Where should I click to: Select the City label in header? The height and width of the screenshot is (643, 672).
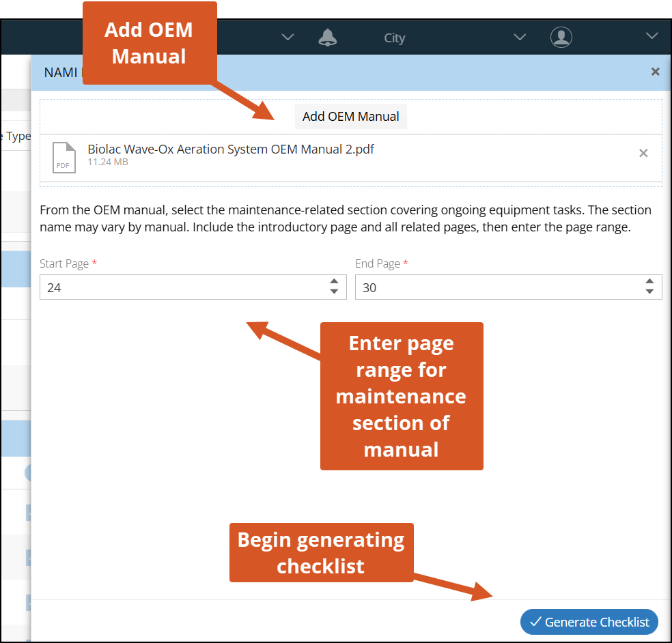tap(394, 38)
